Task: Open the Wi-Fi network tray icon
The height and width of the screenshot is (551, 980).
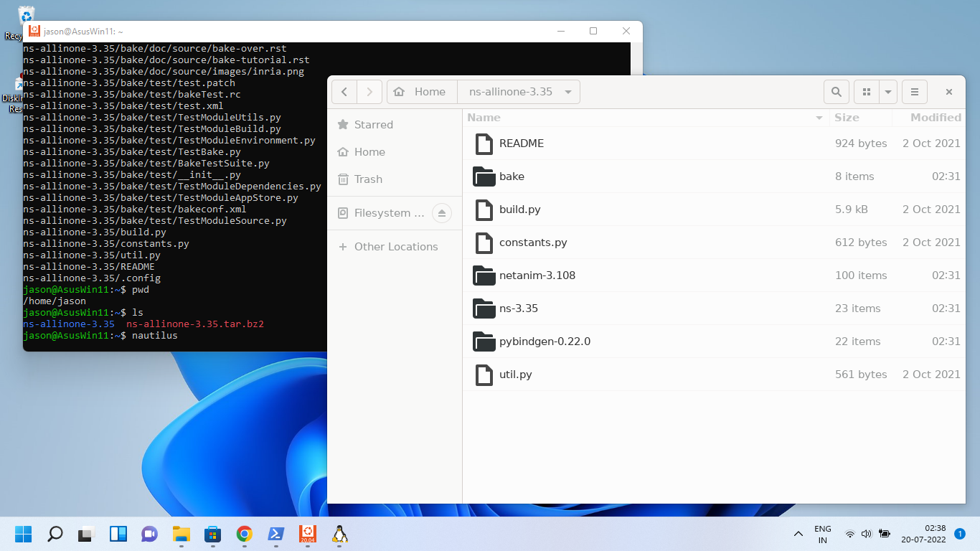Action: [850, 534]
